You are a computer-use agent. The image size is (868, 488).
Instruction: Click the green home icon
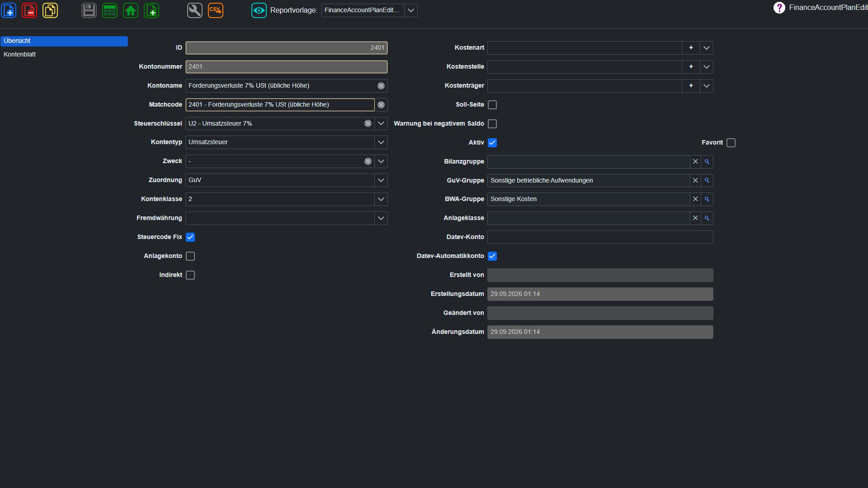coord(131,10)
